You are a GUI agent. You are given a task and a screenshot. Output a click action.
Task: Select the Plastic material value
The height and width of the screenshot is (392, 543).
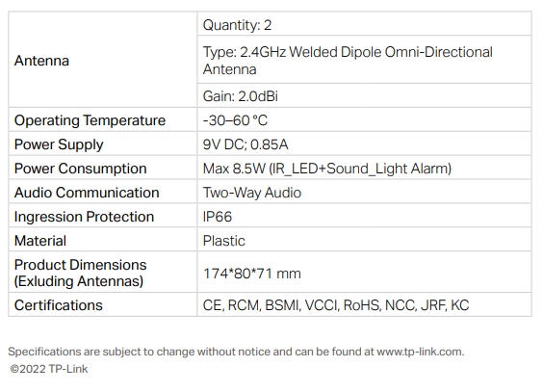point(223,241)
